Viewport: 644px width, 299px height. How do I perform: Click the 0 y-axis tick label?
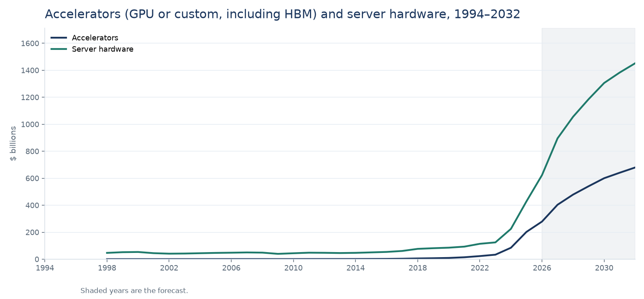click(x=37, y=260)
